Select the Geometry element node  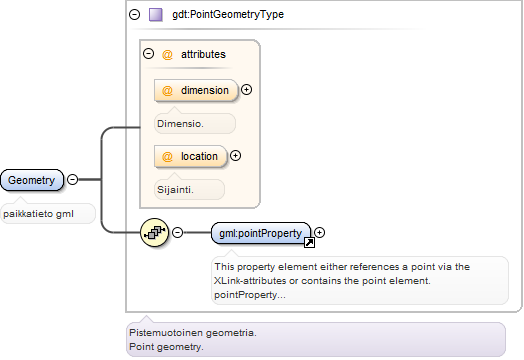point(32,180)
